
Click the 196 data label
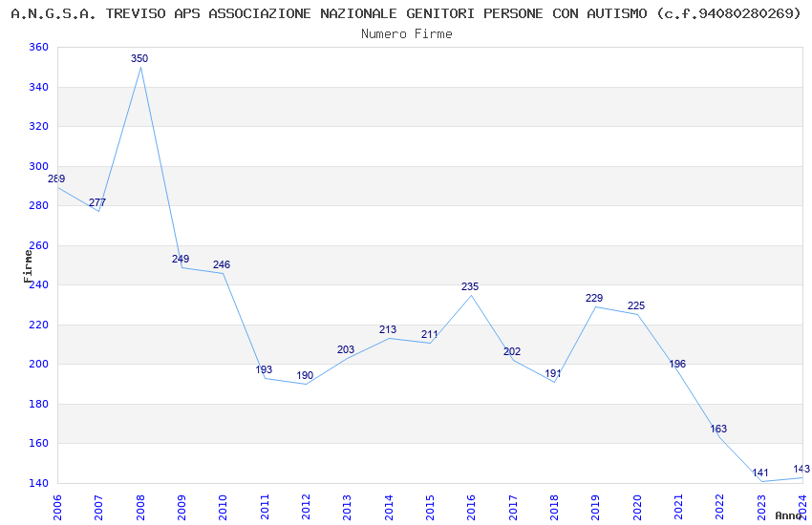coord(677,364)
